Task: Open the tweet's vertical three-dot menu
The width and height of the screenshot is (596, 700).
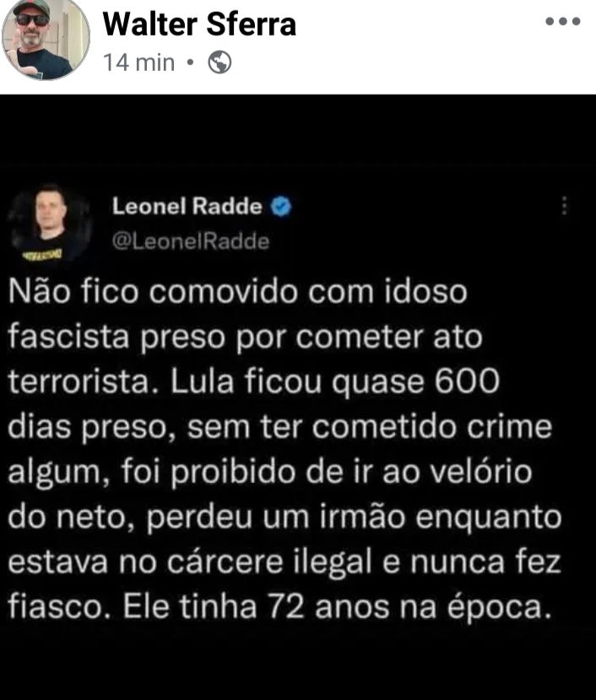Action: (x=565, y=205)
